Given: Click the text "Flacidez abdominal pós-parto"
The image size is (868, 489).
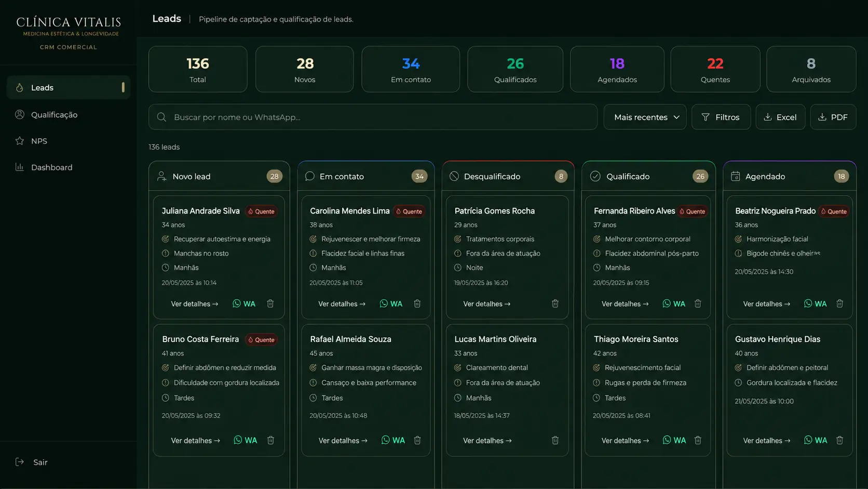Looking at the screenshot, I should coord(652,253).
